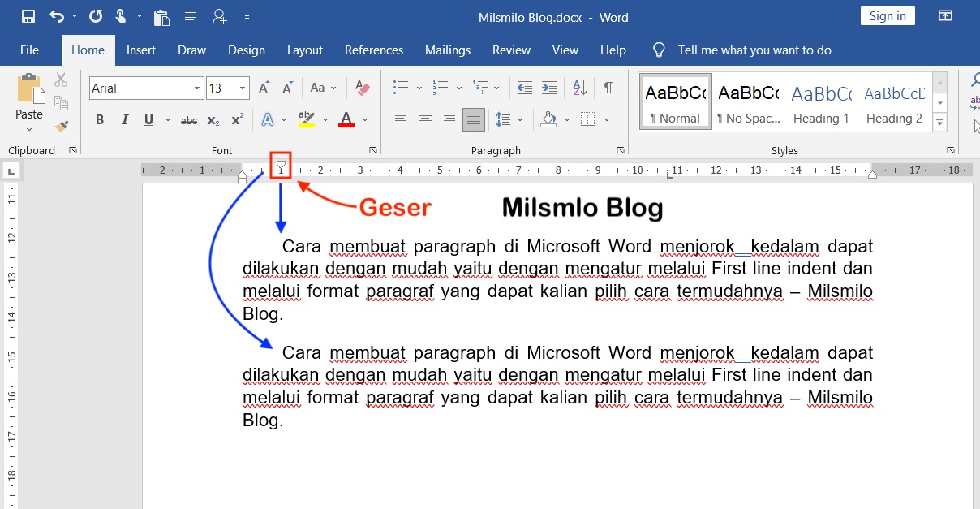Open the Borders dropdown arrow
Screen dimensions: 980x509
607,120
